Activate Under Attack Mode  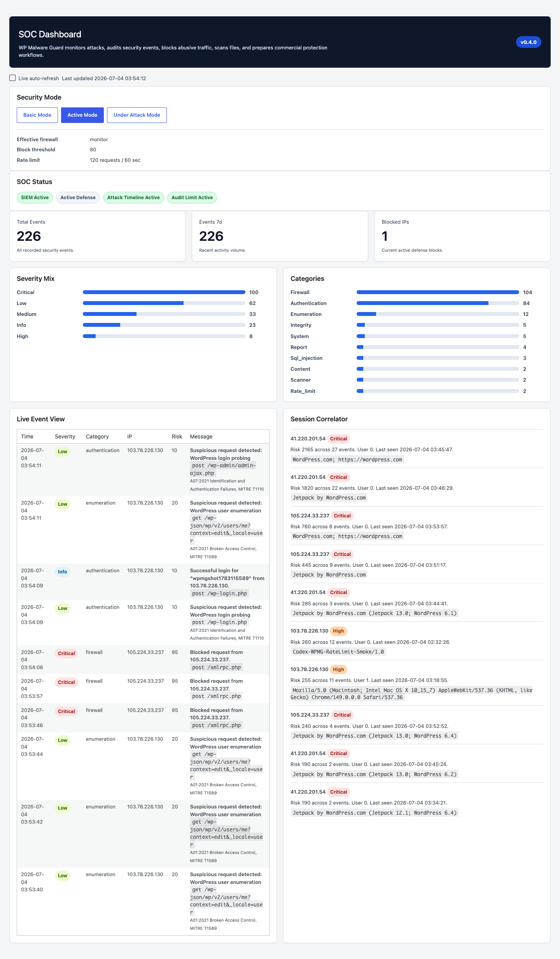click(x=137, y=115)
